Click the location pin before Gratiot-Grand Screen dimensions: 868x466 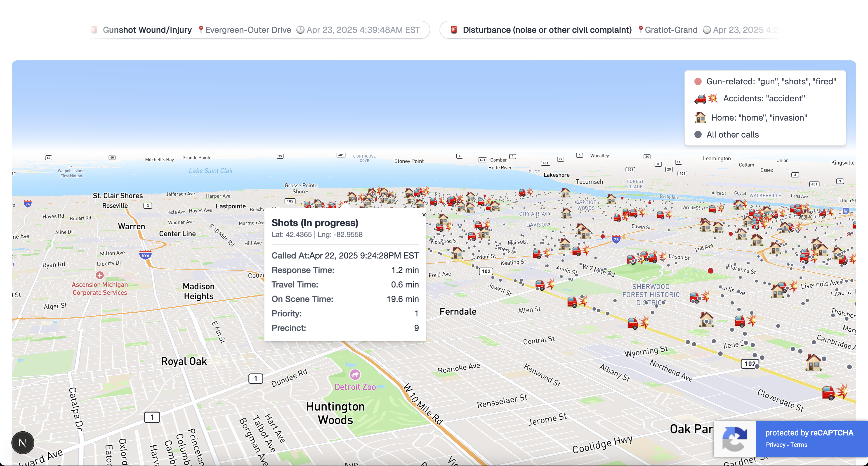point(641,30)
